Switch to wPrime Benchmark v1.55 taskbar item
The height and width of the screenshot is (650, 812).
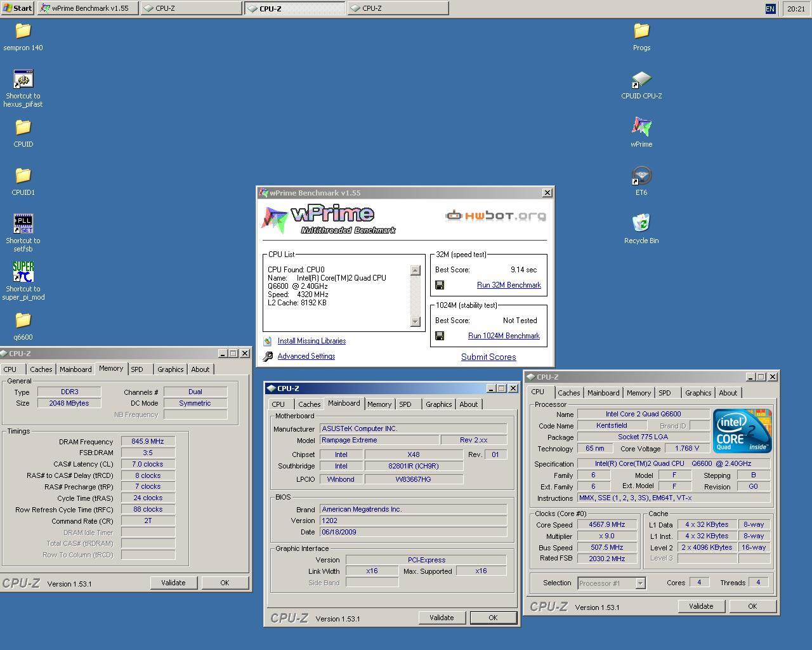[88, 8]
